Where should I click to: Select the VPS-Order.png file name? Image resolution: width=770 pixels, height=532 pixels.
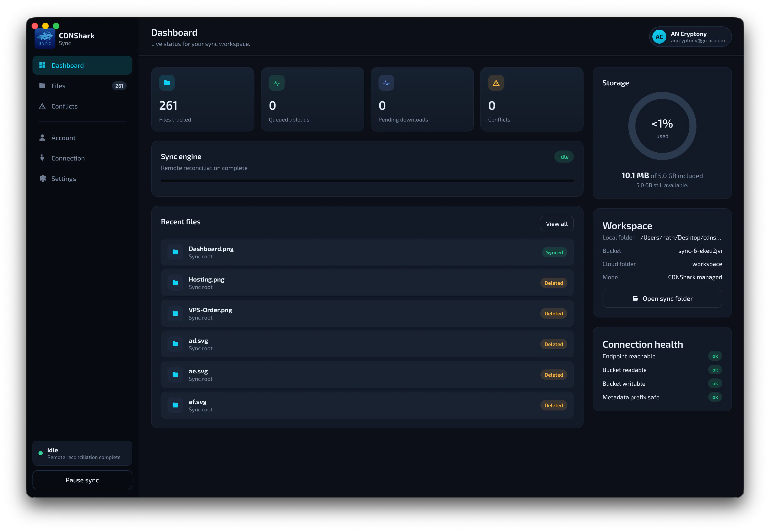click(x=210, y=310)
